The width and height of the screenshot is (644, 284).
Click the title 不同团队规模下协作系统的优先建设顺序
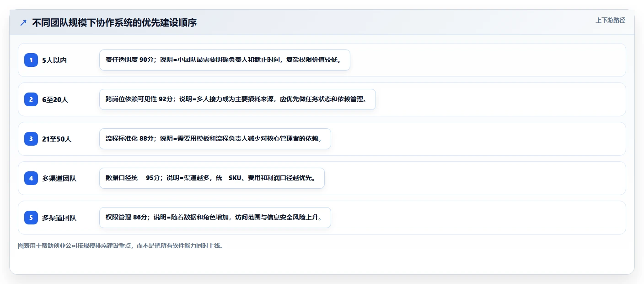tap(114, 22)
